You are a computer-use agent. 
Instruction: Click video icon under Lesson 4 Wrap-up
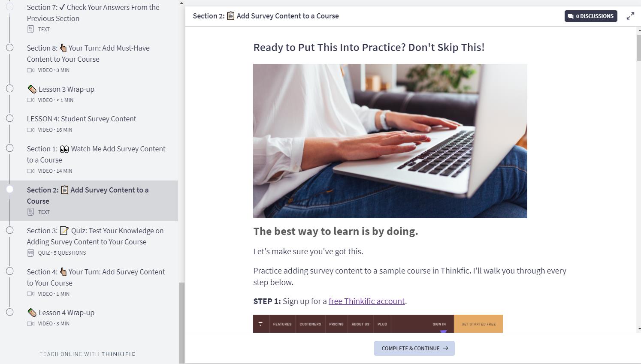click(x=30, y=323)
